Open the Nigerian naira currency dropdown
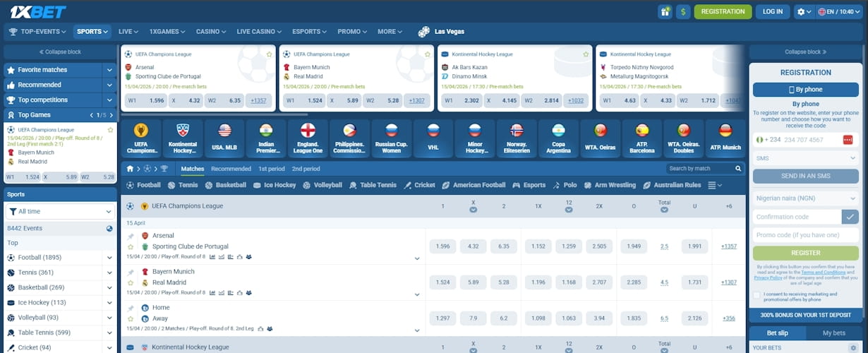This screenshot has width=868, height=353. point(806,198)
